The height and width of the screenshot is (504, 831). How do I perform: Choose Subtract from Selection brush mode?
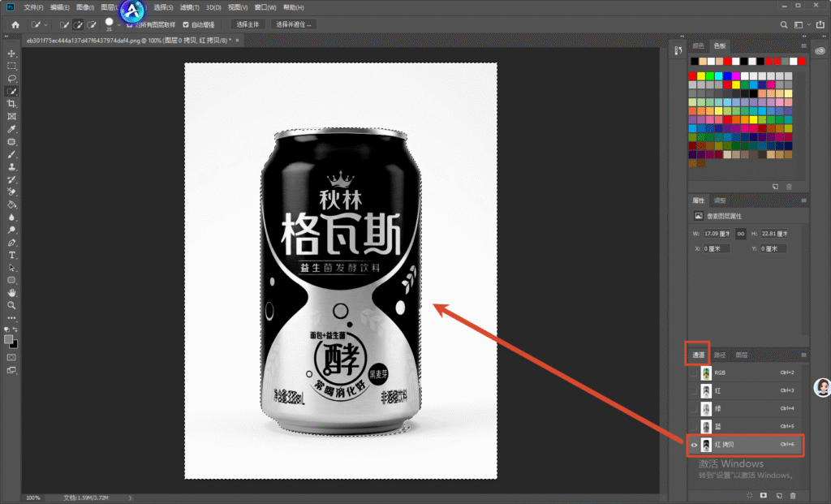(92, 24)
